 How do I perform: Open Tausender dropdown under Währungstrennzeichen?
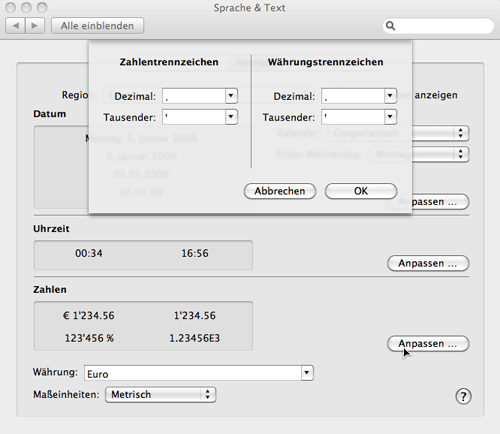point(390,117)
